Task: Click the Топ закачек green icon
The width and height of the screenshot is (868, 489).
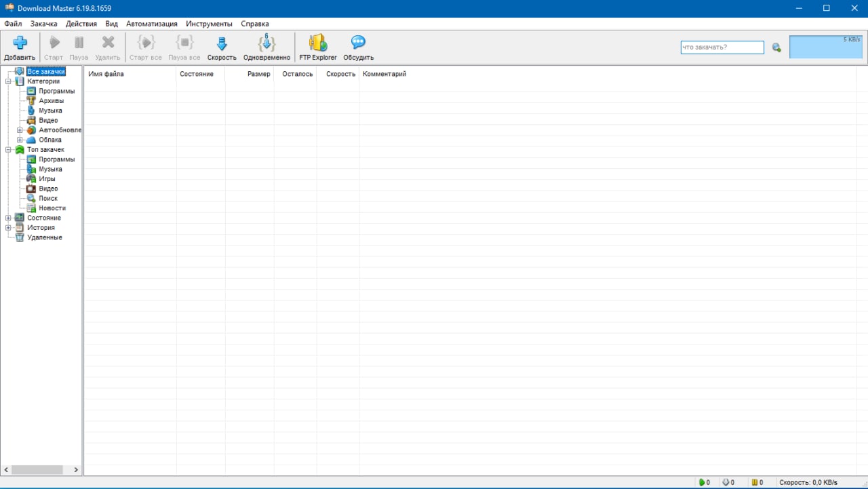Action: [20, 150]
